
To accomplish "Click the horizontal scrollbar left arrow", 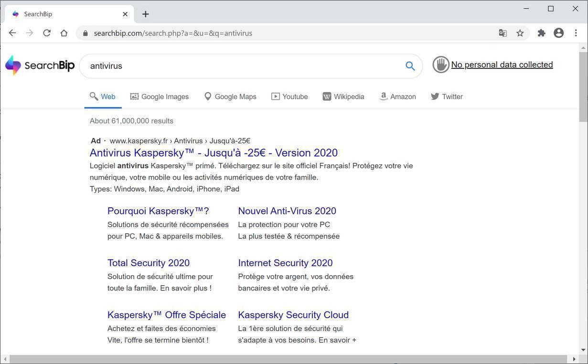I will tap(4, 359).
